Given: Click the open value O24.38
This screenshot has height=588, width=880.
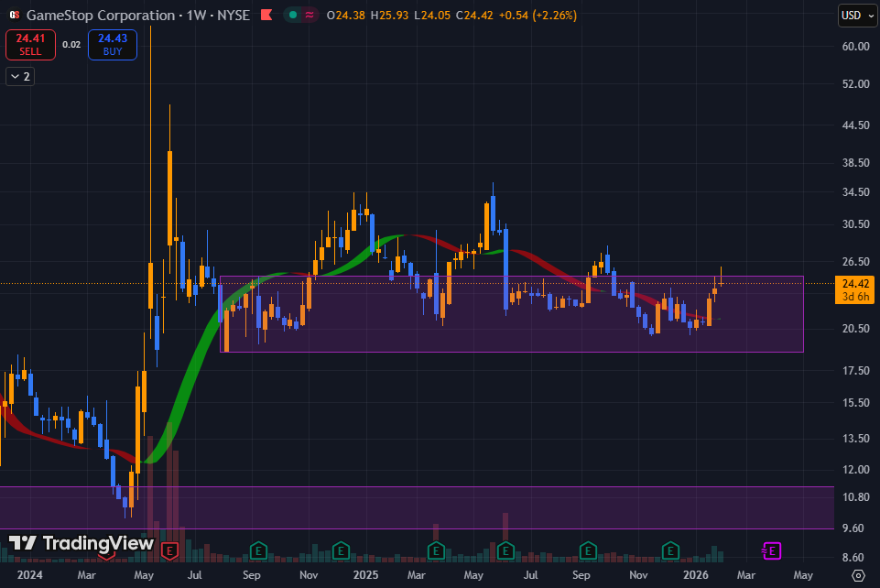Looking at the screenshot, I should pyautogui.click(x=346, y=16).
